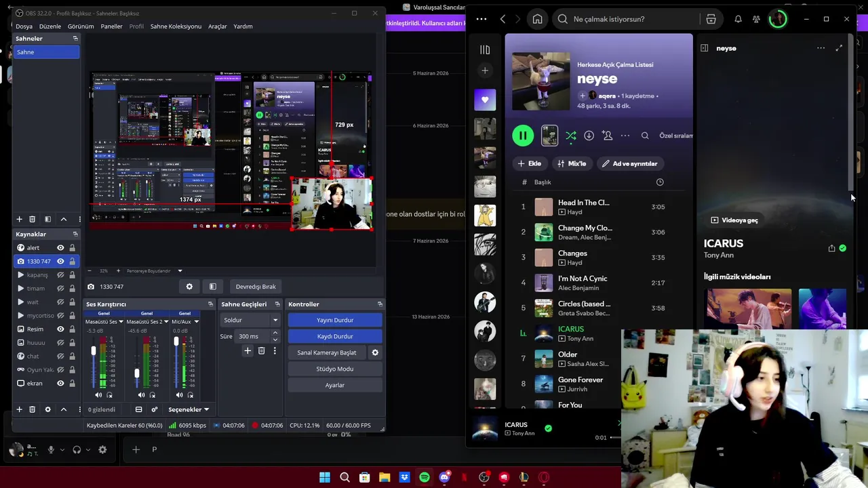Open Windows taskbar search
This screenshot has height=488, width=868.
click(x=344, y=477)
